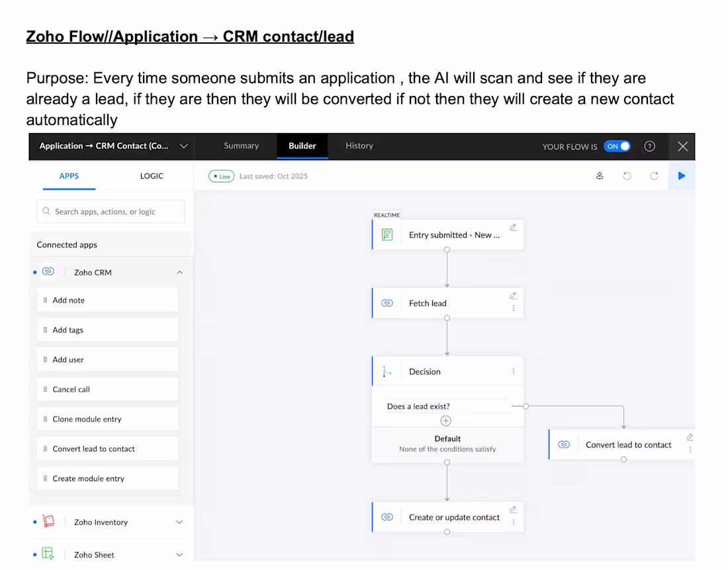Click the align flow layout icon
The image size is (728, 570).
pos(600,176)
